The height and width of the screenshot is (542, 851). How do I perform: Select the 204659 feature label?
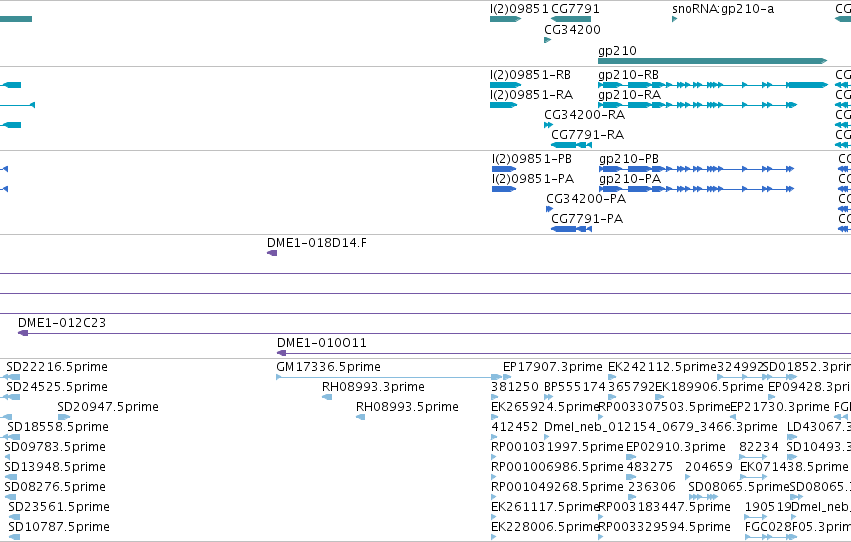[x=709, y=467]
